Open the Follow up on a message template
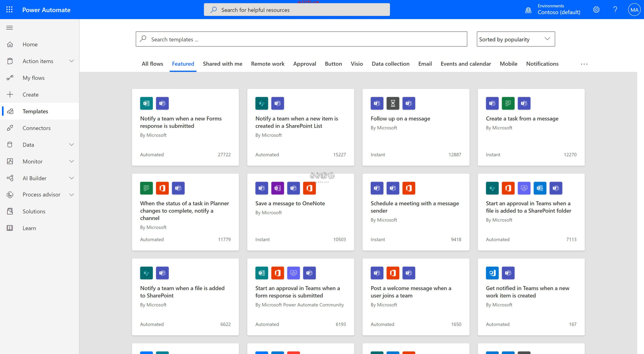Image resolution: width=644 pixels, height=354 pixels. coord(400,119)
